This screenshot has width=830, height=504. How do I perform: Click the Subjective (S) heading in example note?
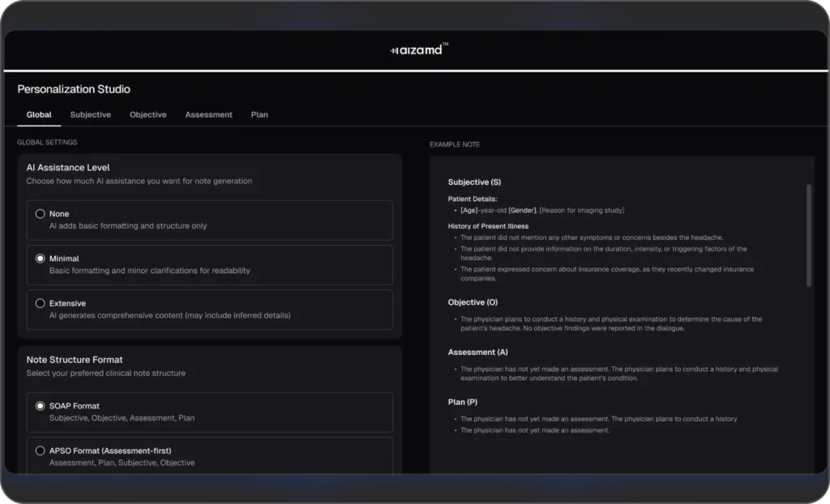[474, 182]
